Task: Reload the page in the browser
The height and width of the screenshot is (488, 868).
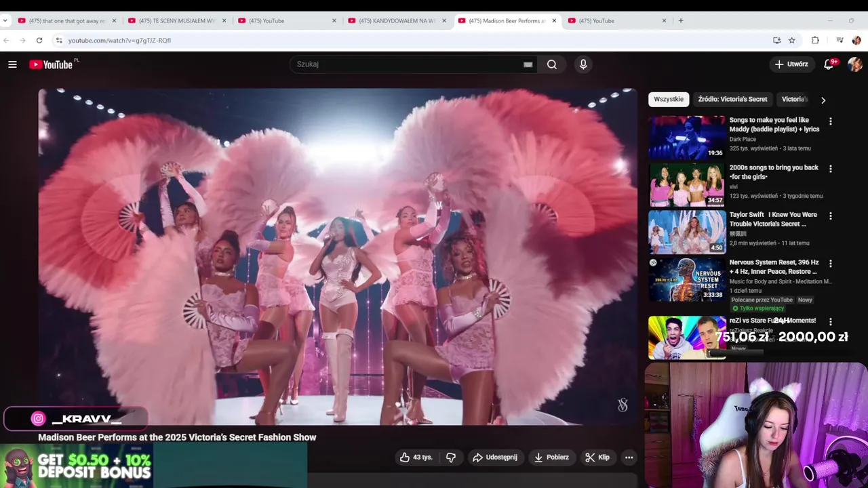Action: (39, 40)
